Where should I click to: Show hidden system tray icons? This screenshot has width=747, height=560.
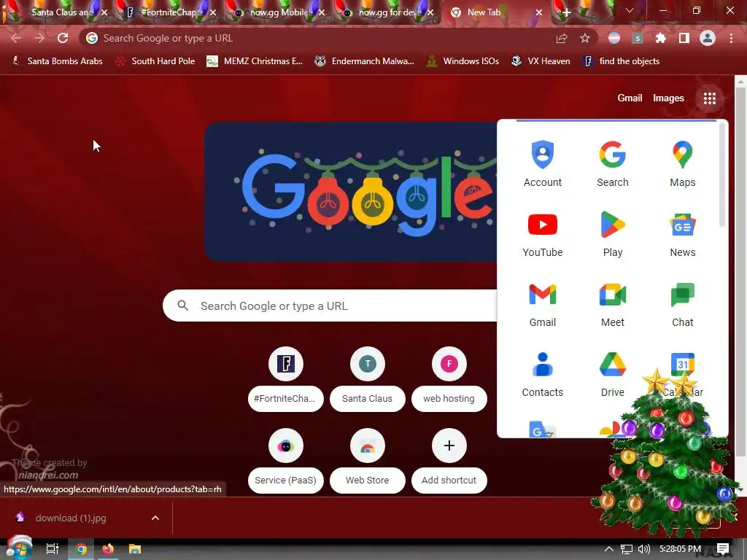click(x=609, y=548)
